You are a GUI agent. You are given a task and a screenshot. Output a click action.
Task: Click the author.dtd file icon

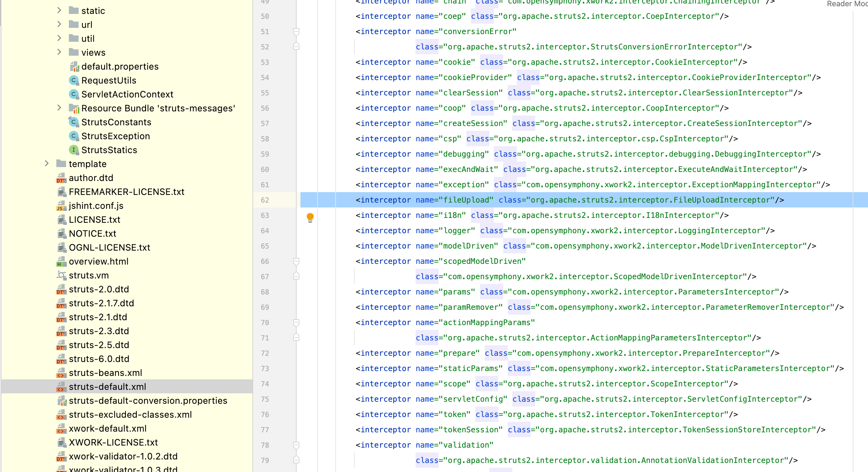61,178
